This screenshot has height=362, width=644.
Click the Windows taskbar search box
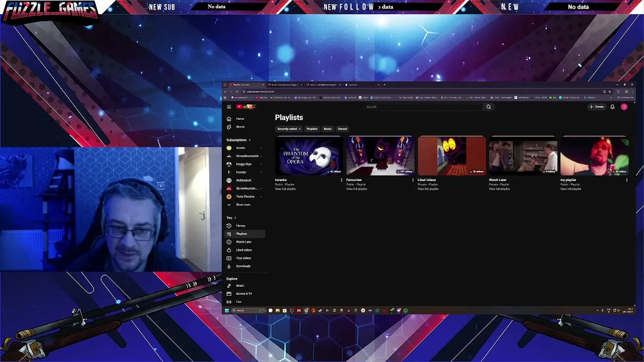point(249,311)
